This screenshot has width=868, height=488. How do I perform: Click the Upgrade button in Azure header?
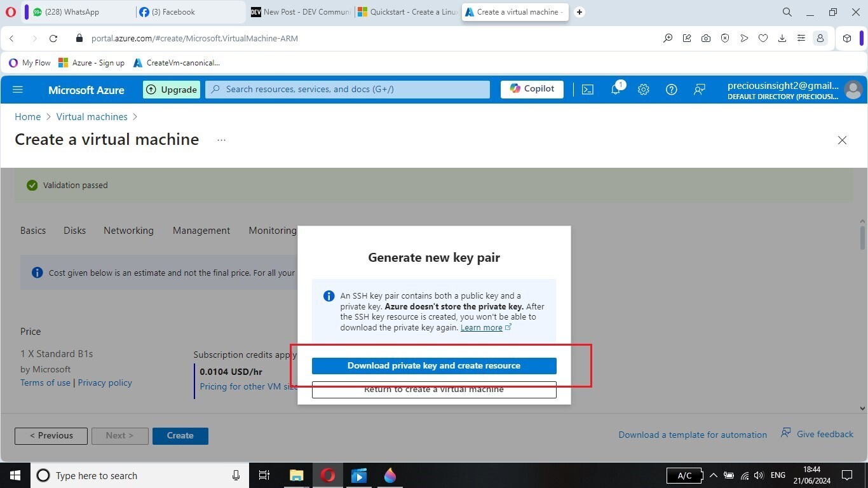point(172,90)
